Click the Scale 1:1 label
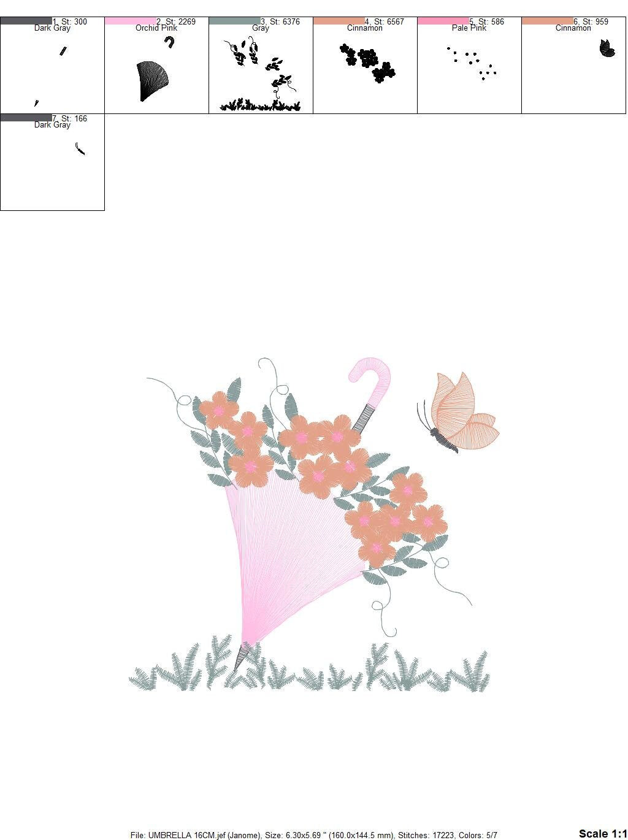 point(603,833)
